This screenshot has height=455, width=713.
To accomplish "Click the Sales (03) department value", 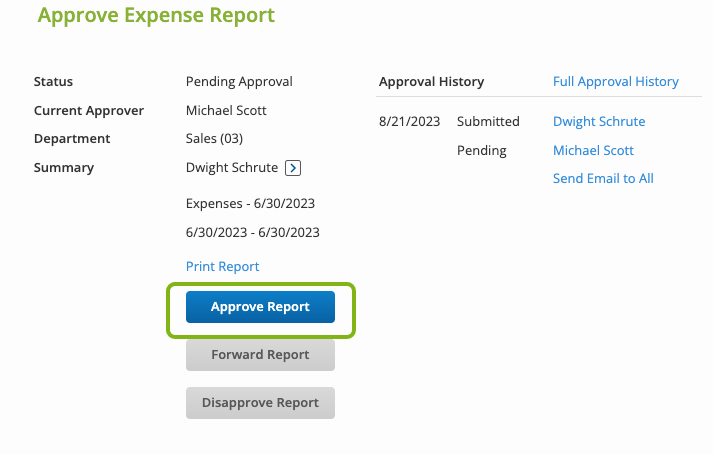I will coord(214,139).
